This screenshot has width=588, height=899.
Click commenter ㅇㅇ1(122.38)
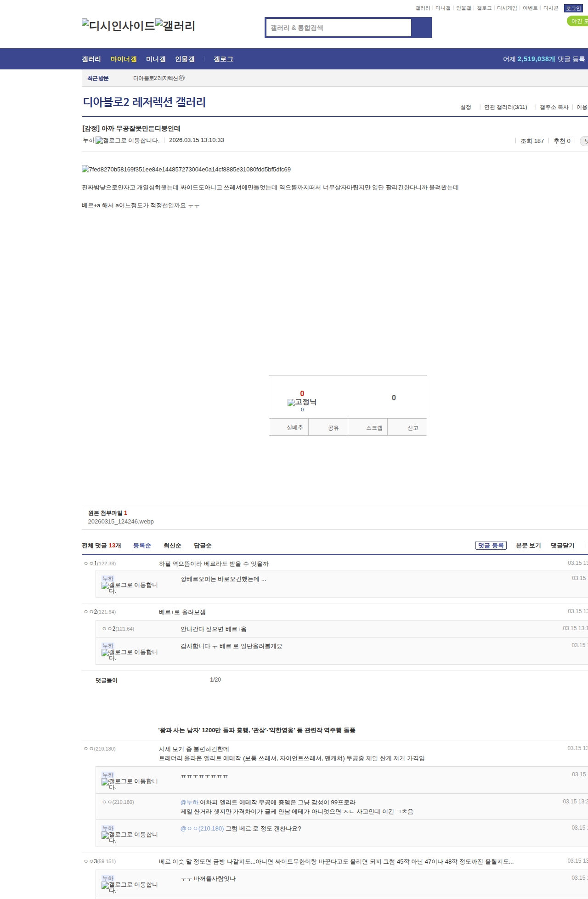click(100, 563)
